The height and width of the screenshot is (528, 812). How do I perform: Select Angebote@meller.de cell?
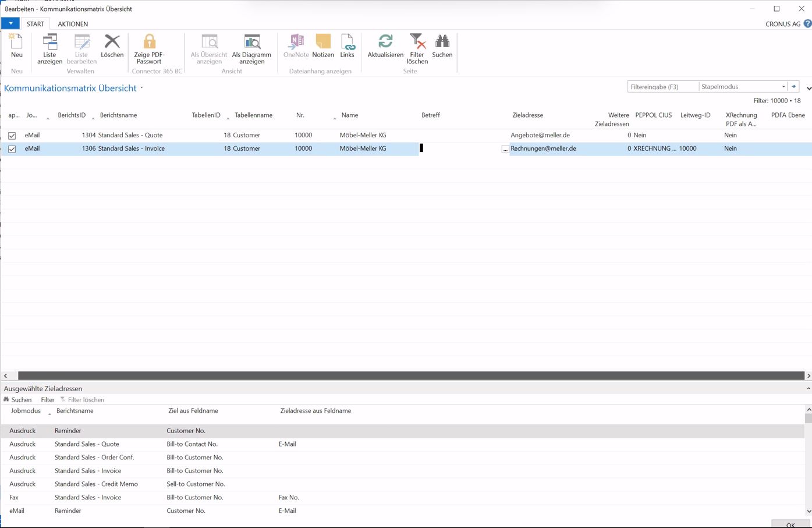[x=540, y=136]
